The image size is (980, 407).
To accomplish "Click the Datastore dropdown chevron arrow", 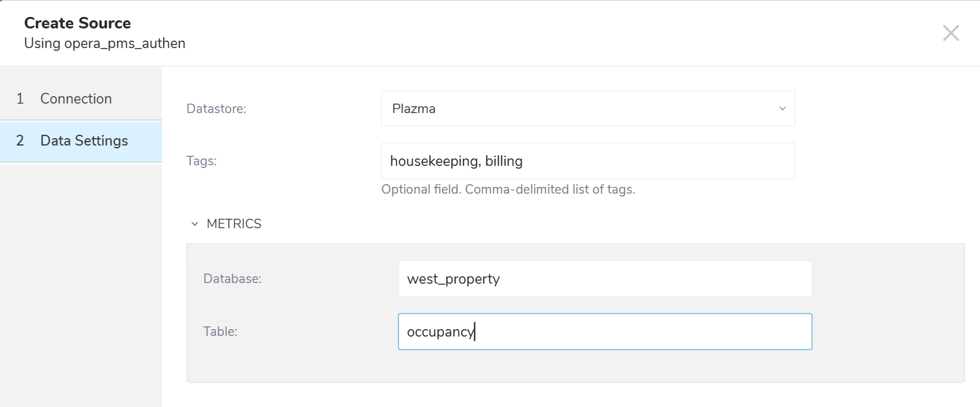I will click(782, 108).
